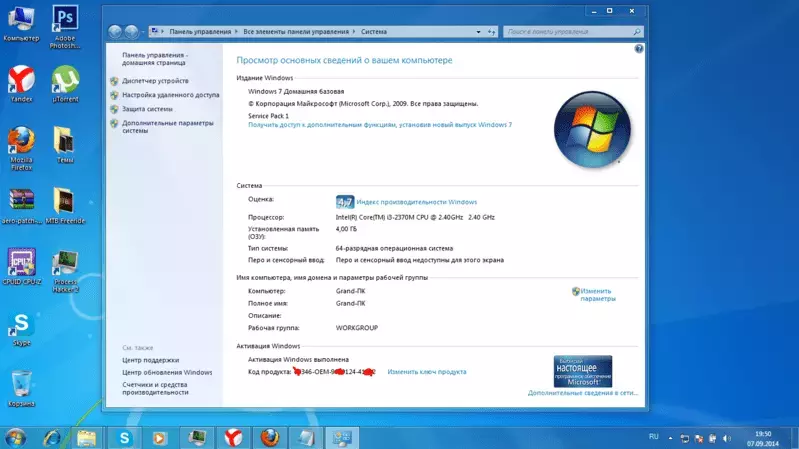Open µTorrent desktop shortcut
This screenshot has width=799, height=449.
pos(65,84)
